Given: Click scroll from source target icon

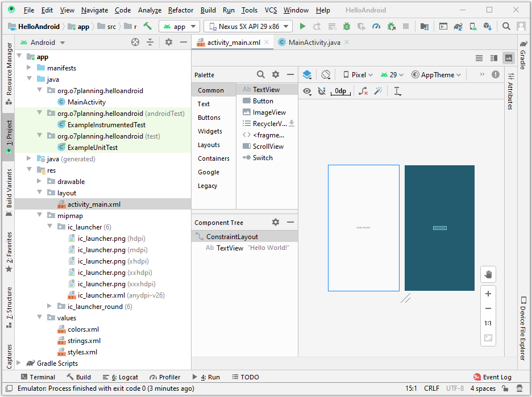Looking at the screenshot, I should (x=135, y=43).
